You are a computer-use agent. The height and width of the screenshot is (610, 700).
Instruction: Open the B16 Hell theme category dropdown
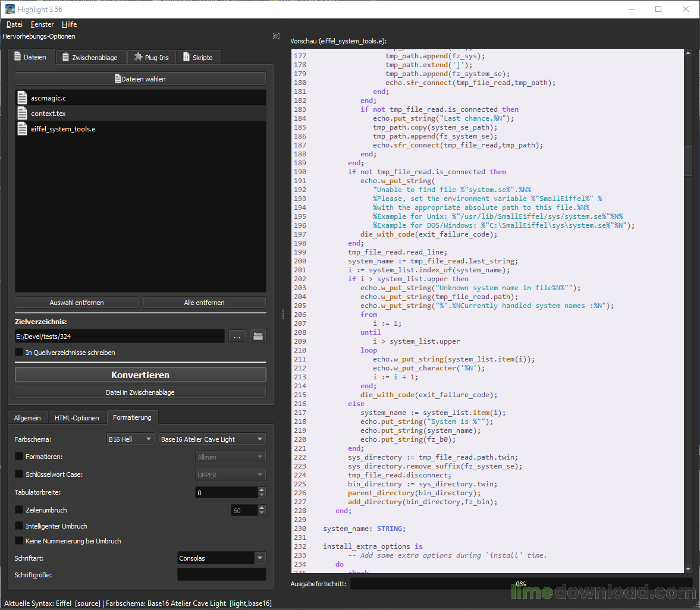click(x=130, y=439)
